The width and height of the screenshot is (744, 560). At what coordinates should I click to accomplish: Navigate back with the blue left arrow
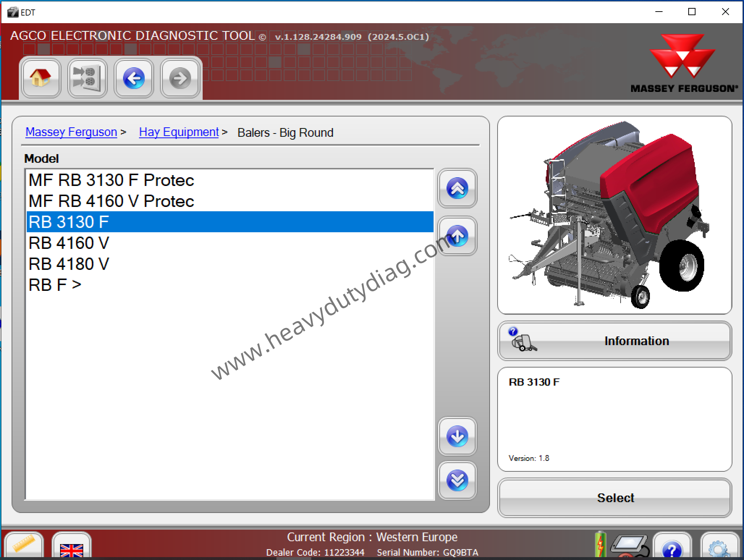[x=134, y=78]
